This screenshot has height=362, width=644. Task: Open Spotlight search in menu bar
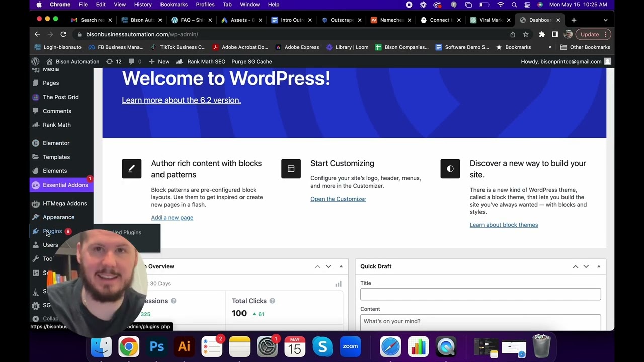(x=514, y=5)
